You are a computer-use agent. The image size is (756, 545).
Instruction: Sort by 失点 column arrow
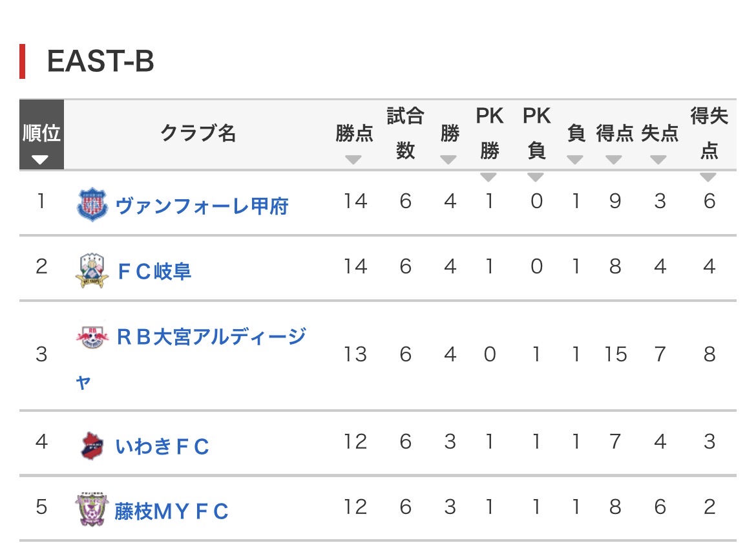tap(658, 160)
